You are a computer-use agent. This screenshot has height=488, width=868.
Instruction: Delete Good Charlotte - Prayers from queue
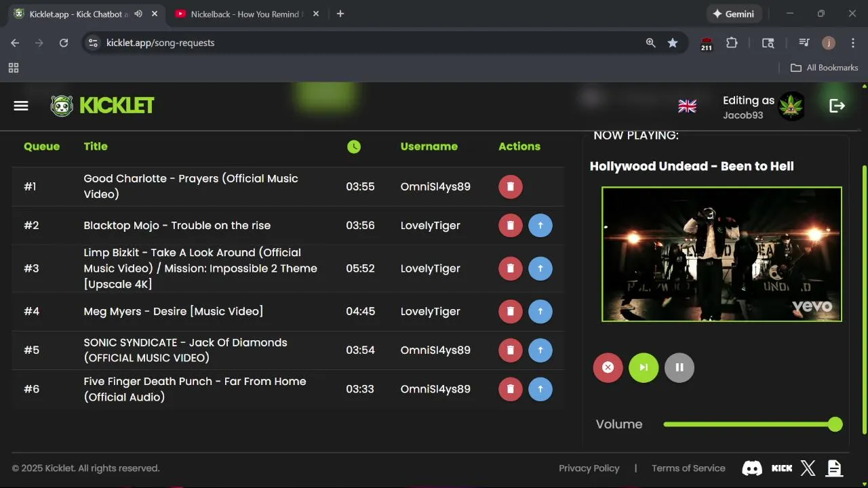pos(511,186)
